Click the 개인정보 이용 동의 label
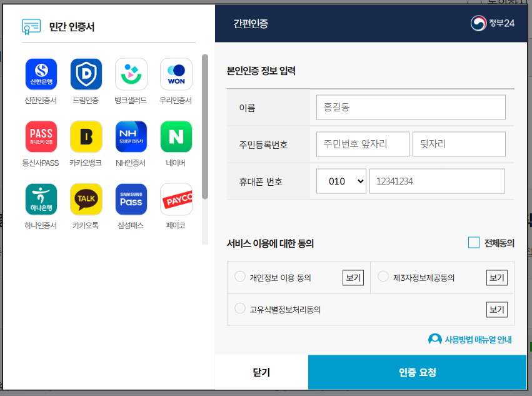The height and width of the screenshot is (396, 532). [x=281, y=278]
